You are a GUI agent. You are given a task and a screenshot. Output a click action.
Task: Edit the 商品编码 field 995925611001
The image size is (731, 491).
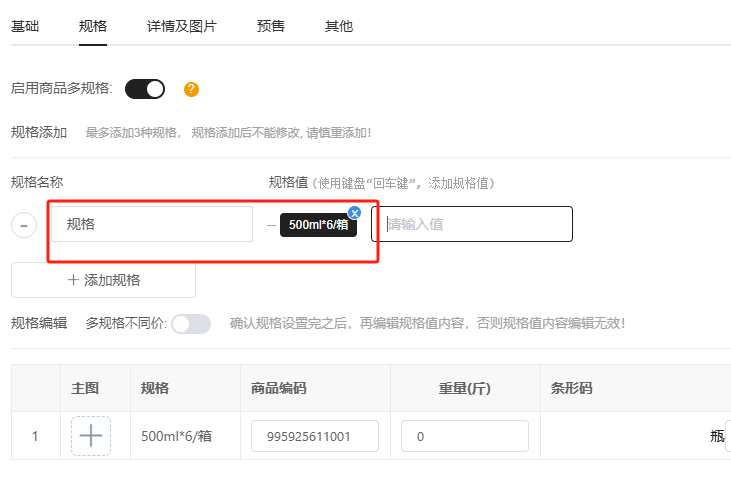coord(315,436)
